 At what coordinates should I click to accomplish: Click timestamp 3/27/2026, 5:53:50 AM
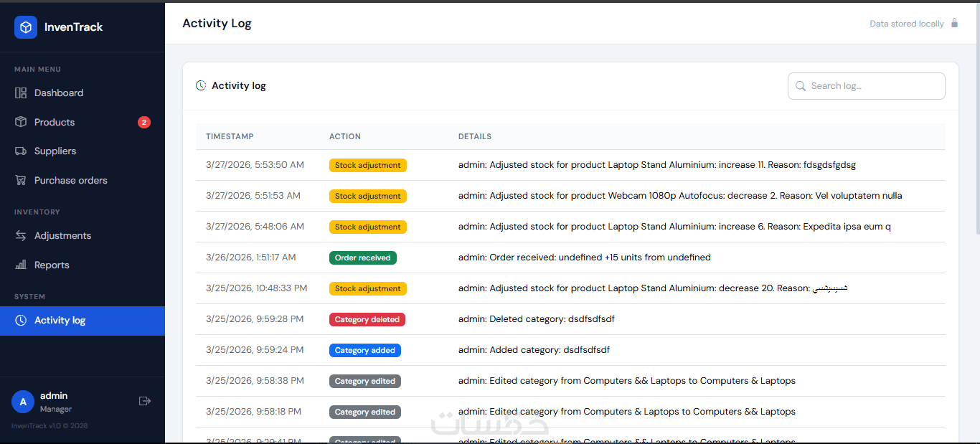(x=255, y=165)
